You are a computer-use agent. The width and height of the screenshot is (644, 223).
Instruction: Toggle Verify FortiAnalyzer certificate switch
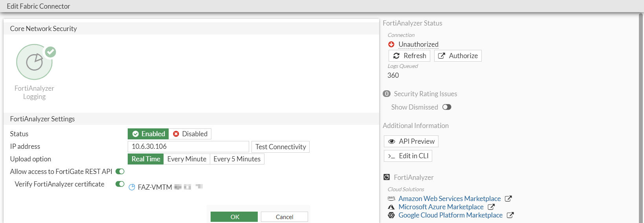coord(120,184)
